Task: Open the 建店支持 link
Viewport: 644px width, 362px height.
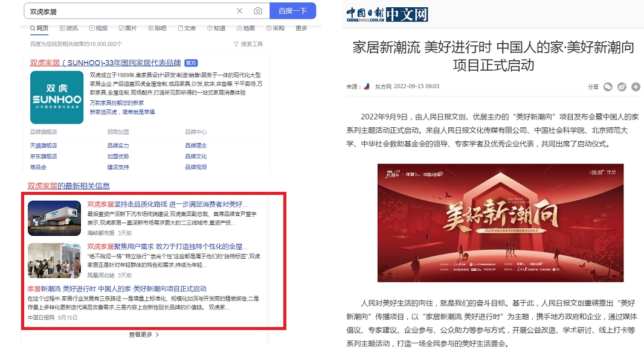Action: [118, 167]
